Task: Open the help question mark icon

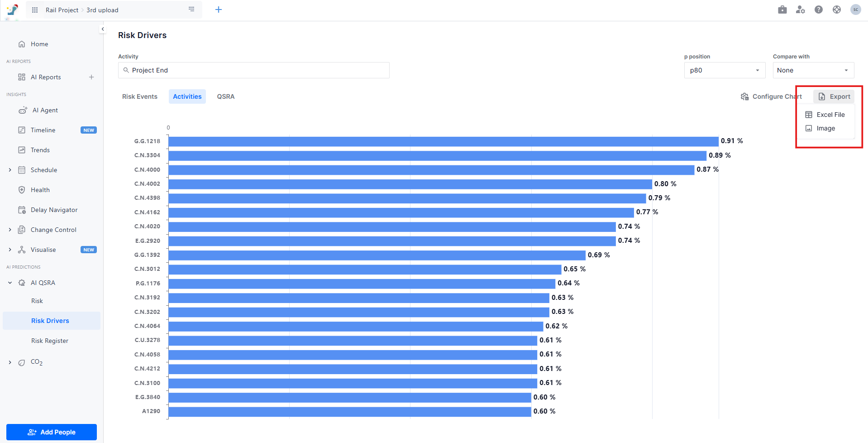Action: (819, 10)
